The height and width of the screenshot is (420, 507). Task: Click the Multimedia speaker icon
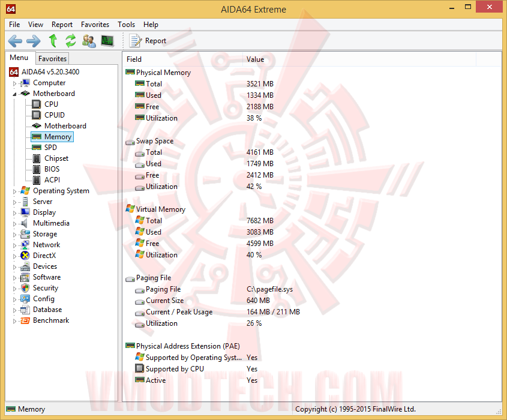pyautogui.click(x=24, y=223)
